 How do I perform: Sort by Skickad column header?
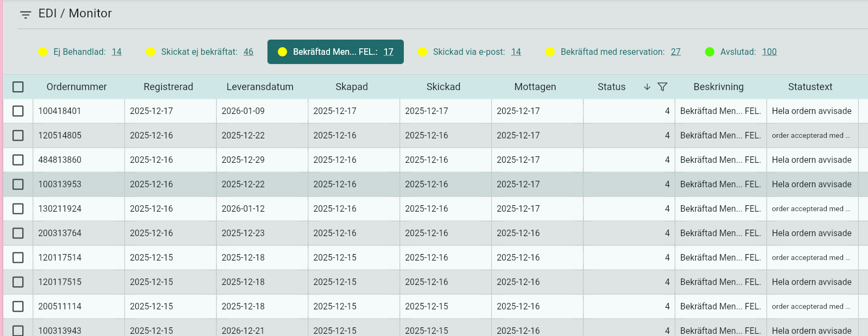[444, 87]
